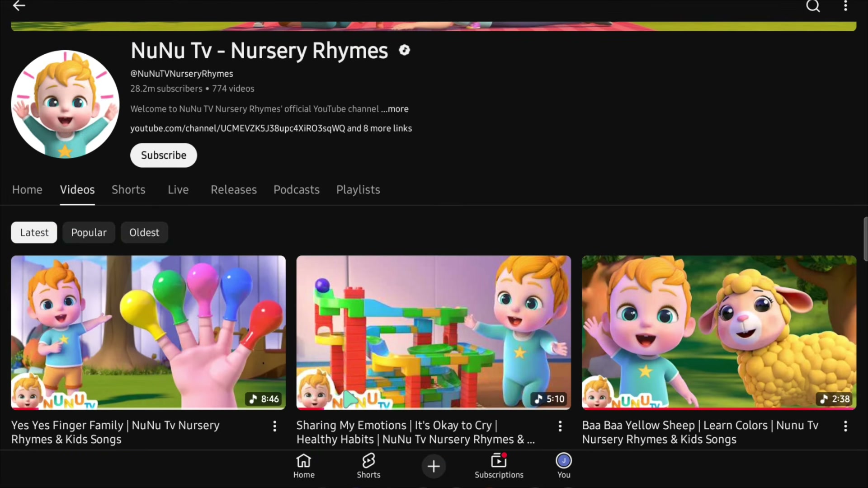The width and height of the screenshot is (868, 488).
Task: Click the NuNu Tv - Nursery Rhymes channel name
Action: 259,51
